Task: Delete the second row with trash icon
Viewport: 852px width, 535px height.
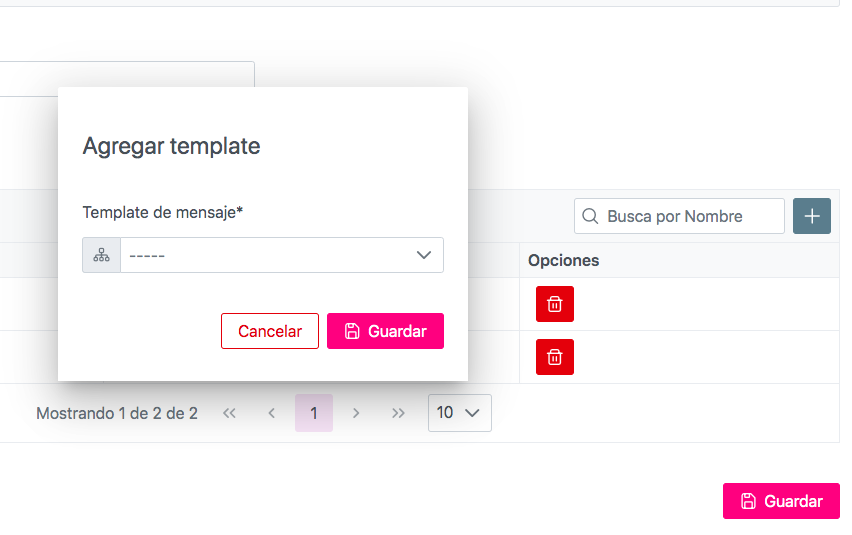Action: (555, 357)
